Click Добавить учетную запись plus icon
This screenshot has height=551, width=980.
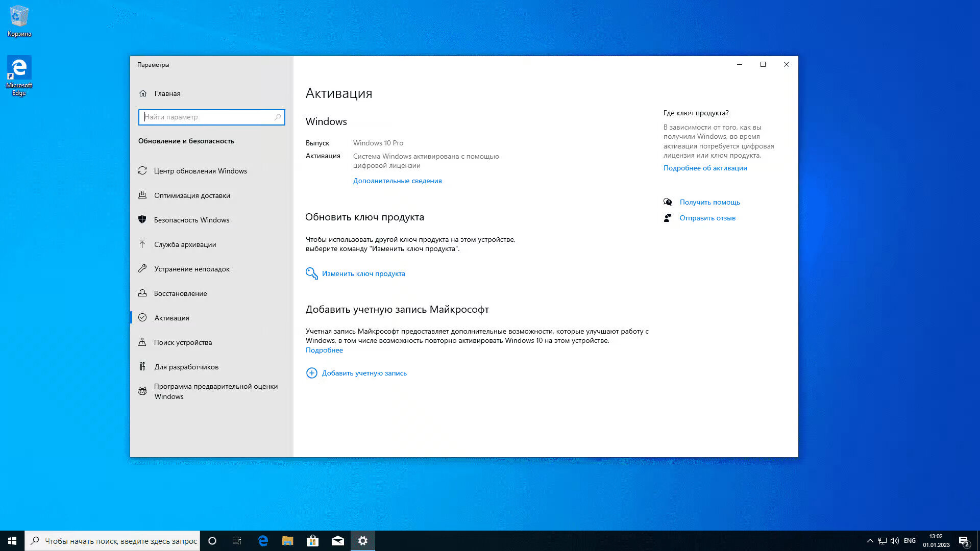tap(311, 373)
